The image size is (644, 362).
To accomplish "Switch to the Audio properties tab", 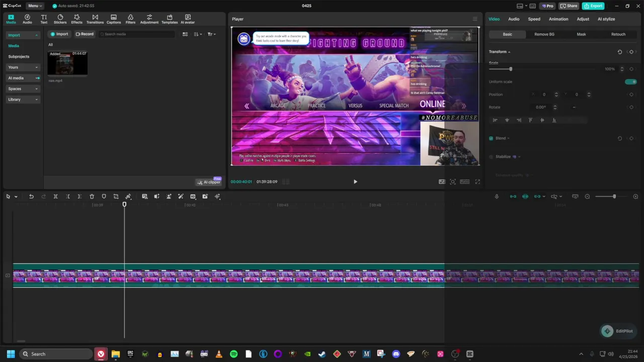I will point(514,19).
